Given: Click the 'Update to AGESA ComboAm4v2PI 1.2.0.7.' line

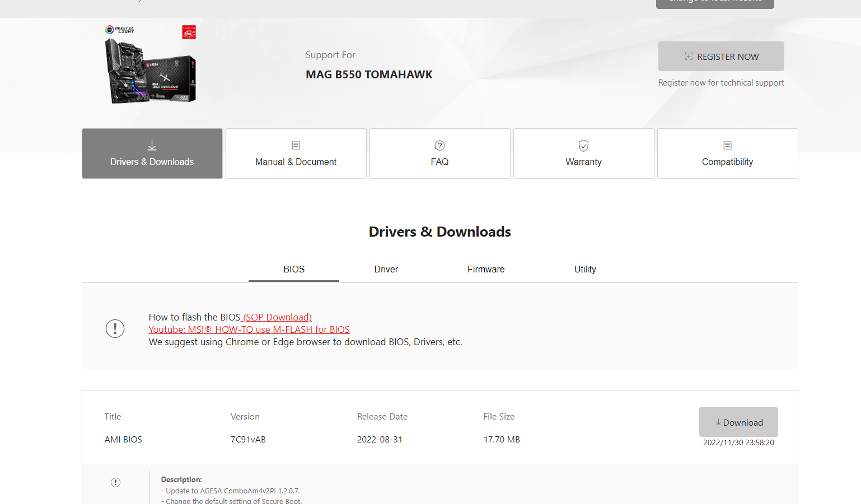Looking at the screenshot, I should coord(231,491).
